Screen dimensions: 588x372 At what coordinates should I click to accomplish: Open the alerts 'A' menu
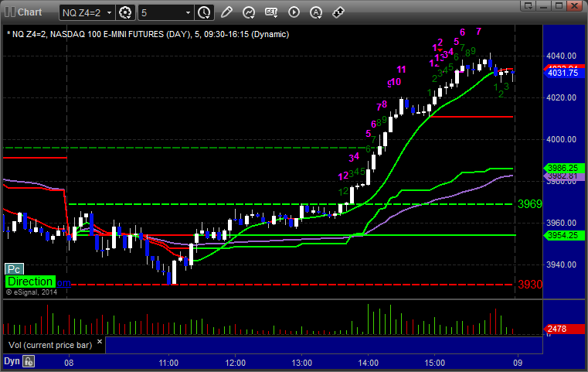click(x=316, y=12)
